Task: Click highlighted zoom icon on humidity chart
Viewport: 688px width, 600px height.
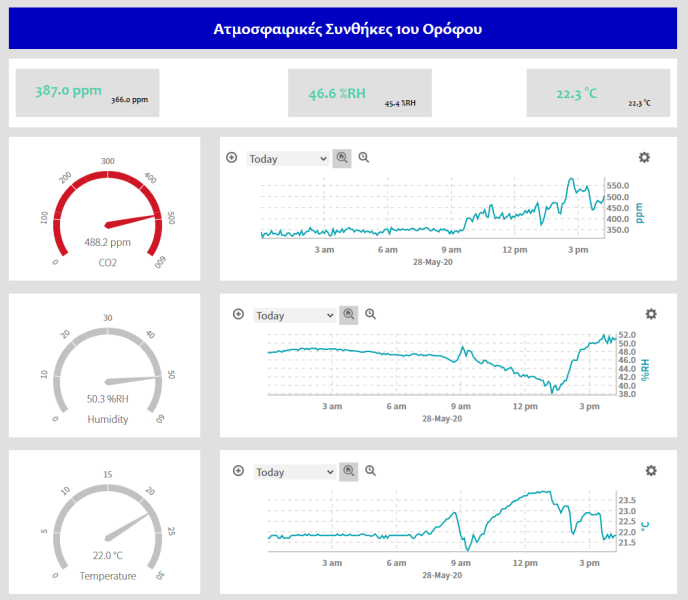Action: click(349, 314)
